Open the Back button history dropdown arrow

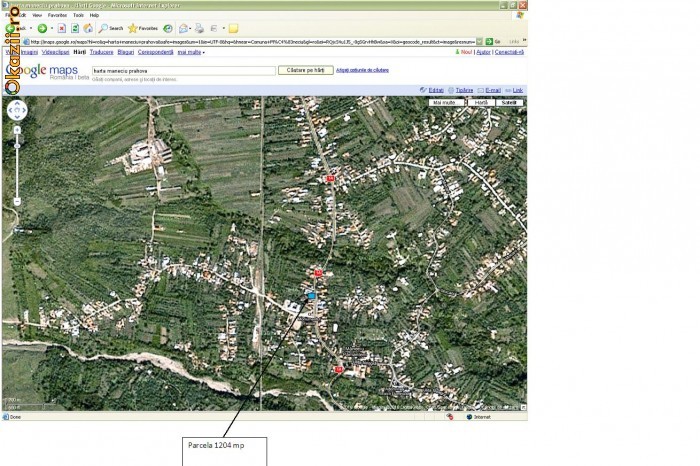pos(31,29)
